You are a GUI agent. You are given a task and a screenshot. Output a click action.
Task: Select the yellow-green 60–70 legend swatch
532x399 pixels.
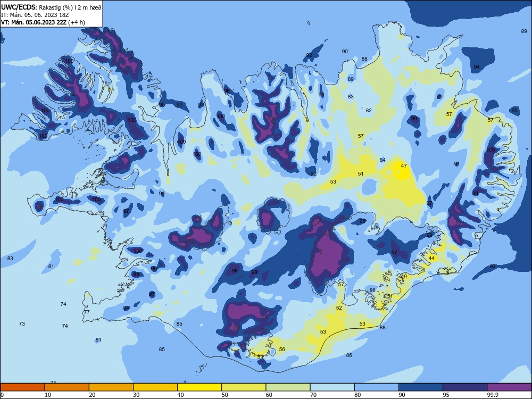point(288,387)
